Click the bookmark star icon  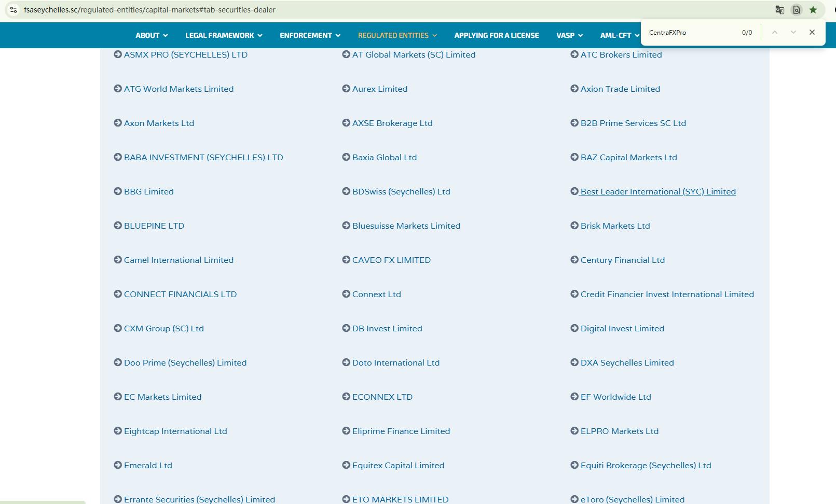pyautogui.click(x=813, y=10)
